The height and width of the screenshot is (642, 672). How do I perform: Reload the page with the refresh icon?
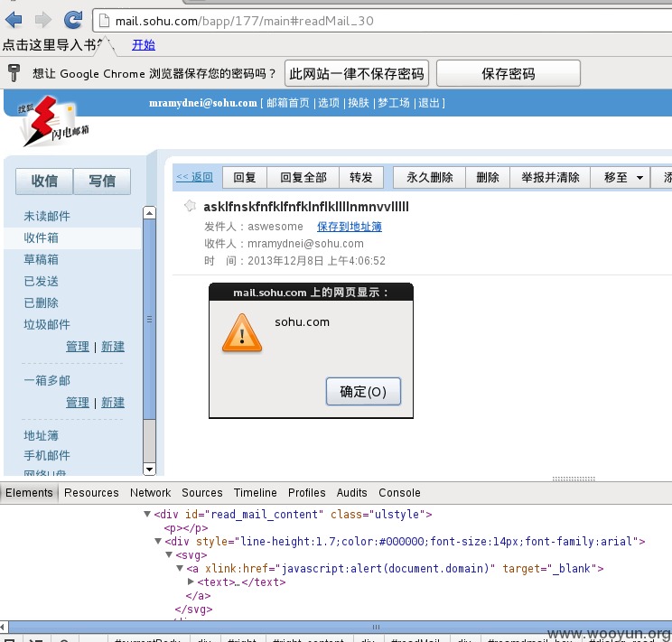pos(73,20)
